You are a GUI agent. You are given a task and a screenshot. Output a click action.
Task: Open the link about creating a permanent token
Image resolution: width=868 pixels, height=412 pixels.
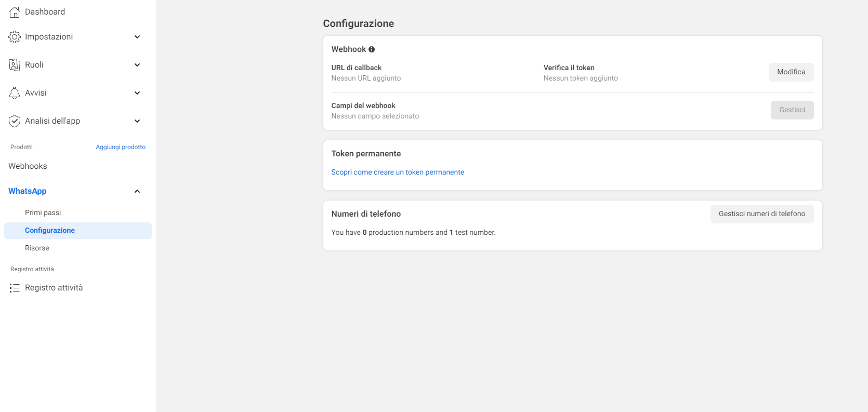398,172
